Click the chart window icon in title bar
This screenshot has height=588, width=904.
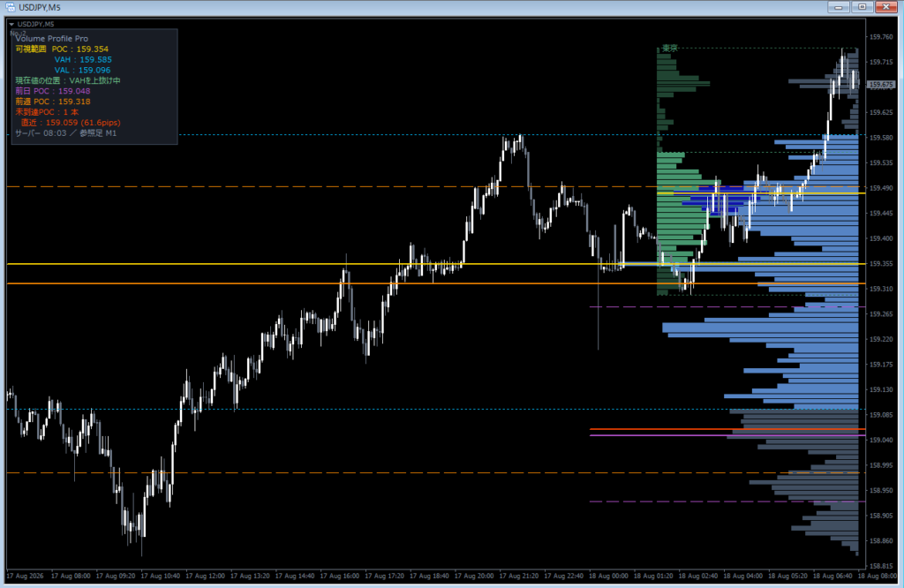click(11, 7)
